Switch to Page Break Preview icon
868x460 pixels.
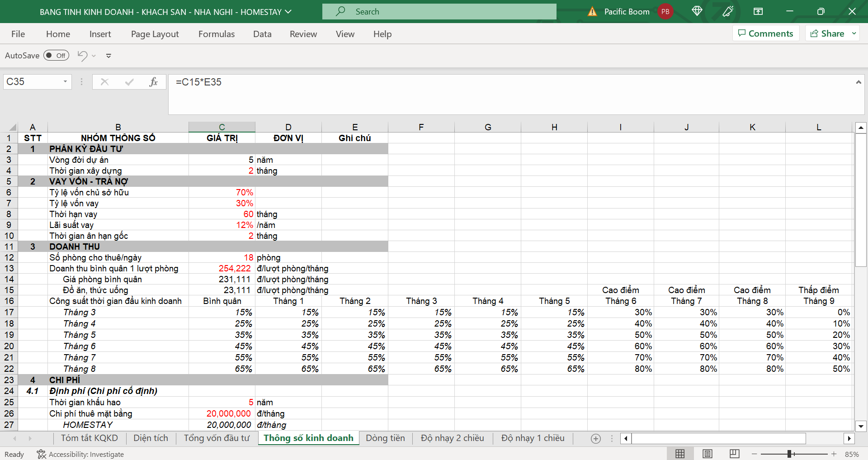click(735, 454)
